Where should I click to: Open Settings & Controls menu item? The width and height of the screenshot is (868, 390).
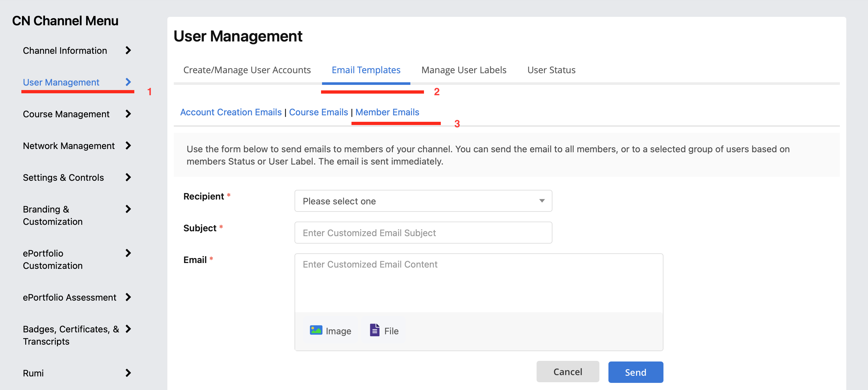[63, 178]
